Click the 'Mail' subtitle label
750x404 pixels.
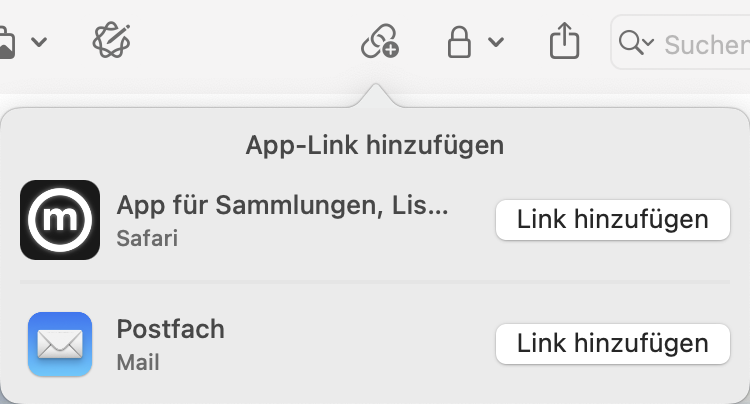pos(138,362)
